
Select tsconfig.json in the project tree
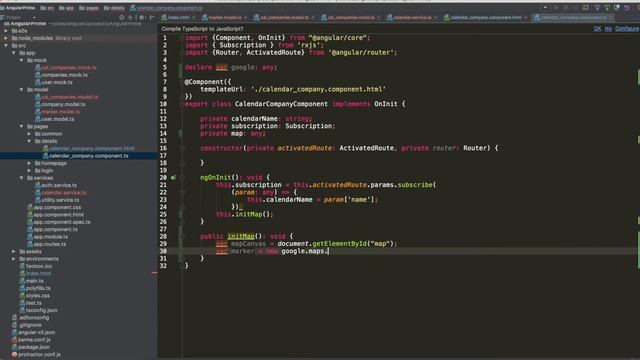(x=41, y=310)
